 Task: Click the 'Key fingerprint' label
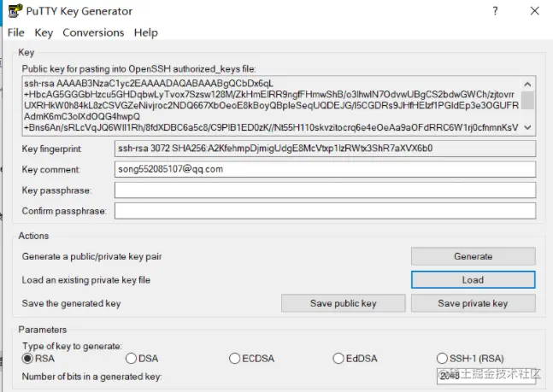click(x=51, y=149)
